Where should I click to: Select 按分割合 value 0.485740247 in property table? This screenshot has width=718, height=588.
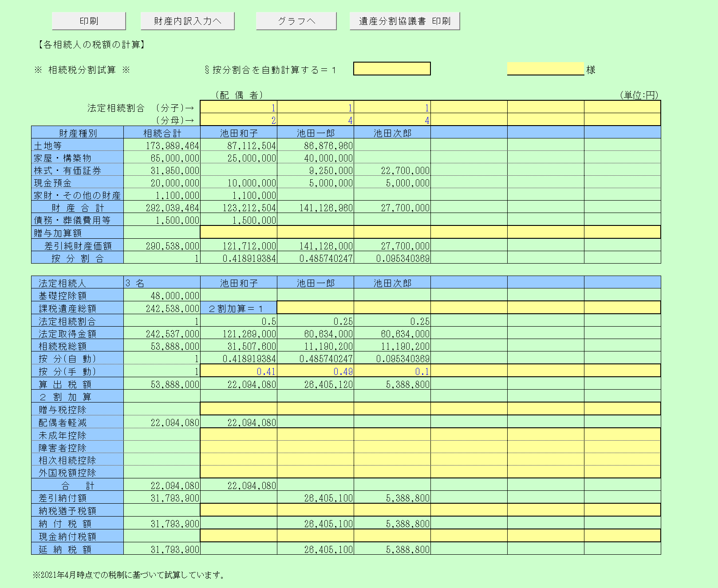point(316,258)
